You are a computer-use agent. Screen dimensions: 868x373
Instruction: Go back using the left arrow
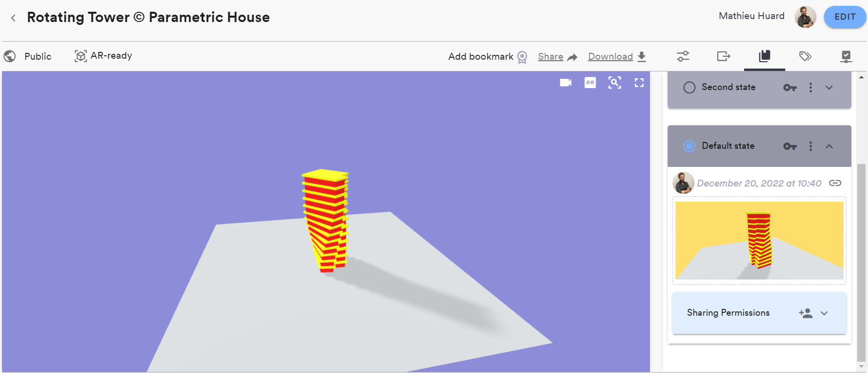[13, 18]
